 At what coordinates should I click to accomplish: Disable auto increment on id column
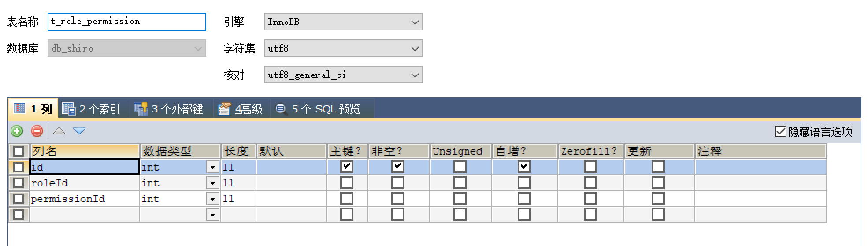tap(524, 167)
